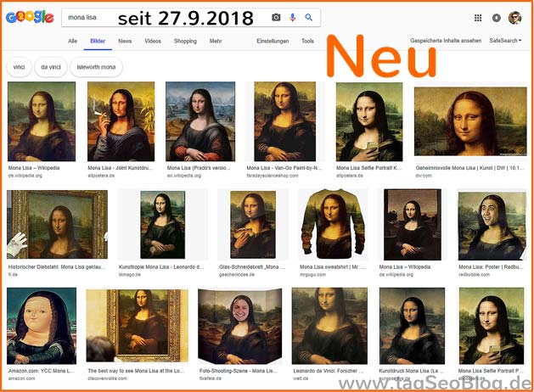Select the 'isleworth mona' chip
The image size is (534, 392).
coord(96,67)
